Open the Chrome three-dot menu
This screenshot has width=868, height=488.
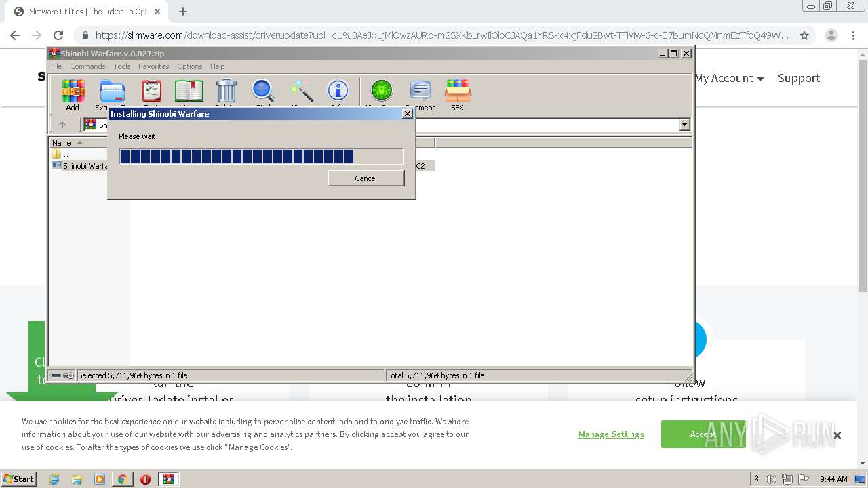pyautogui.click(x=853, y=35)
